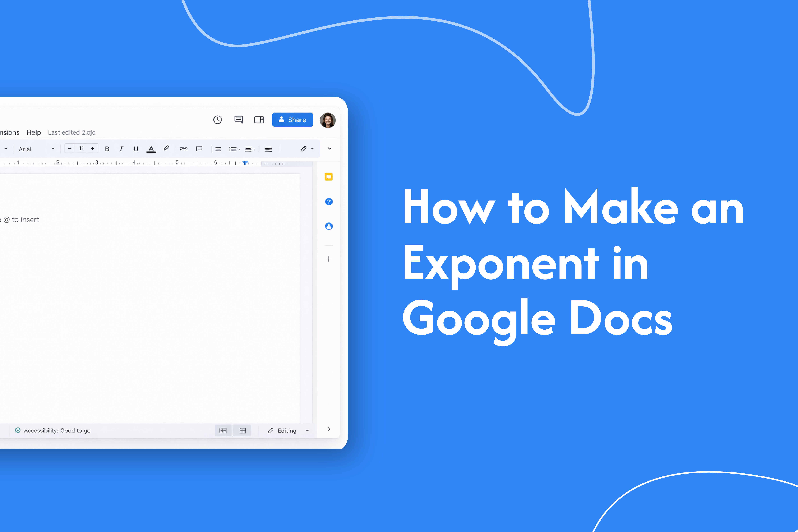Viewport: 798px width, 532px height.
Task: Join a video call from the doc
Action: point(259,119)
